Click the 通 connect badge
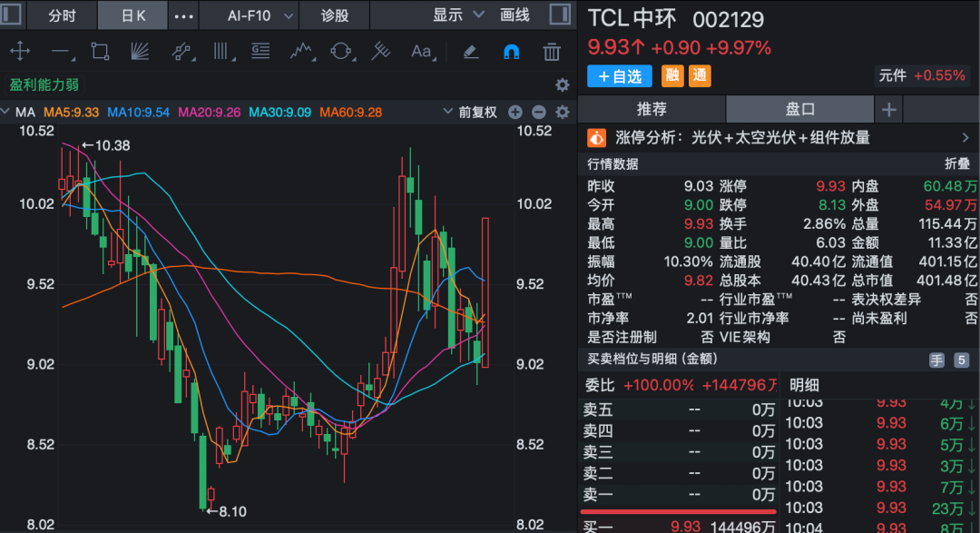The image size is (980, 533). point(700,76)
